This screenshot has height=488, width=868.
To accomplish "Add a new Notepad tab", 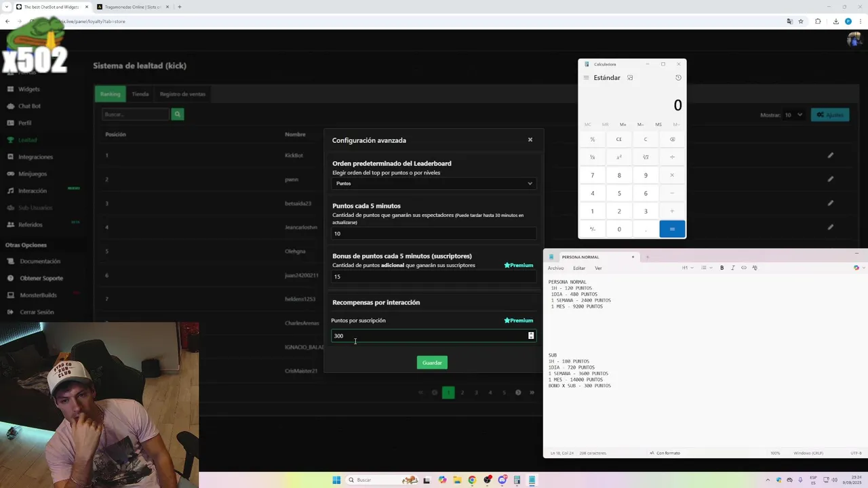I will [647, 257].
